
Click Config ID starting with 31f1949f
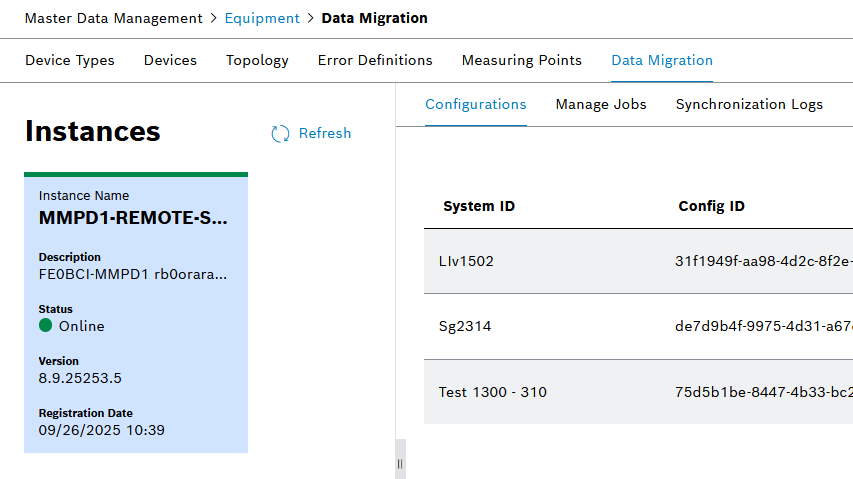click(764, 262)
